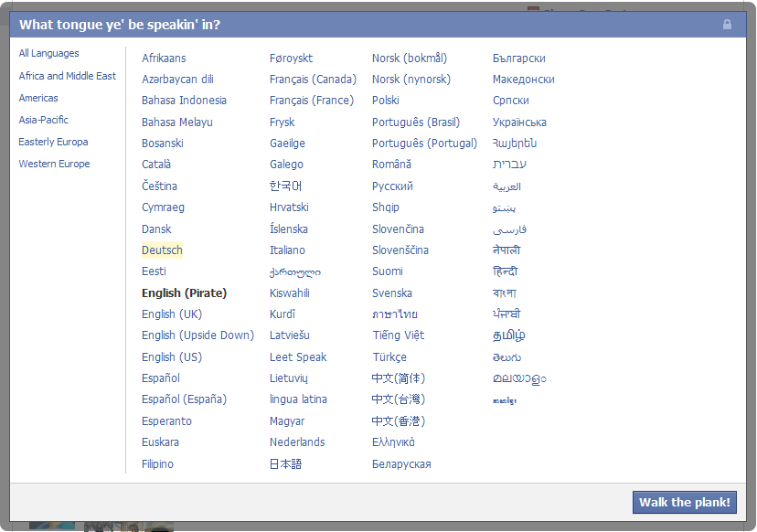
Task: Click the Walk the plank! button
Action: point(684,502)
